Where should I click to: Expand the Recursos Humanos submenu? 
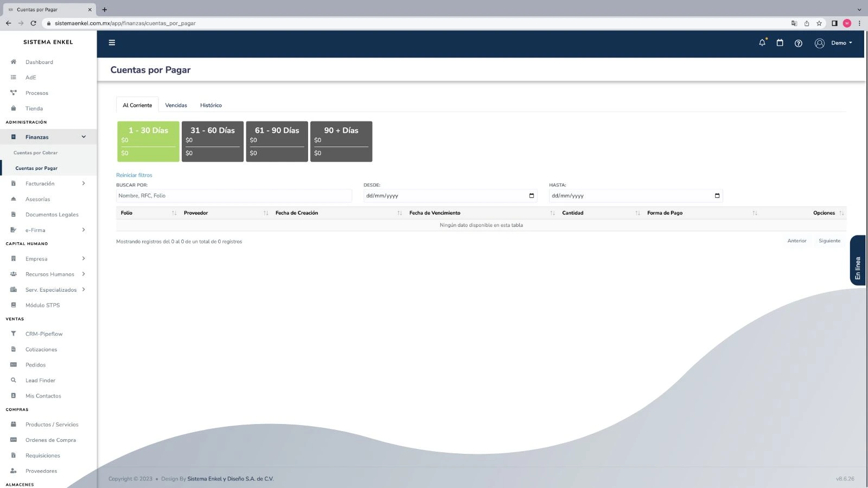pos(84,274)
